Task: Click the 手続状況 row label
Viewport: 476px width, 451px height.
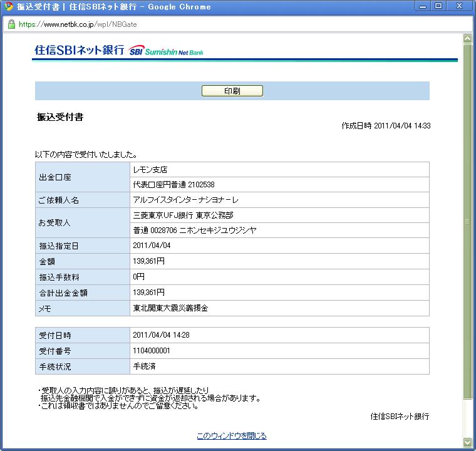Action: (83, 366)
